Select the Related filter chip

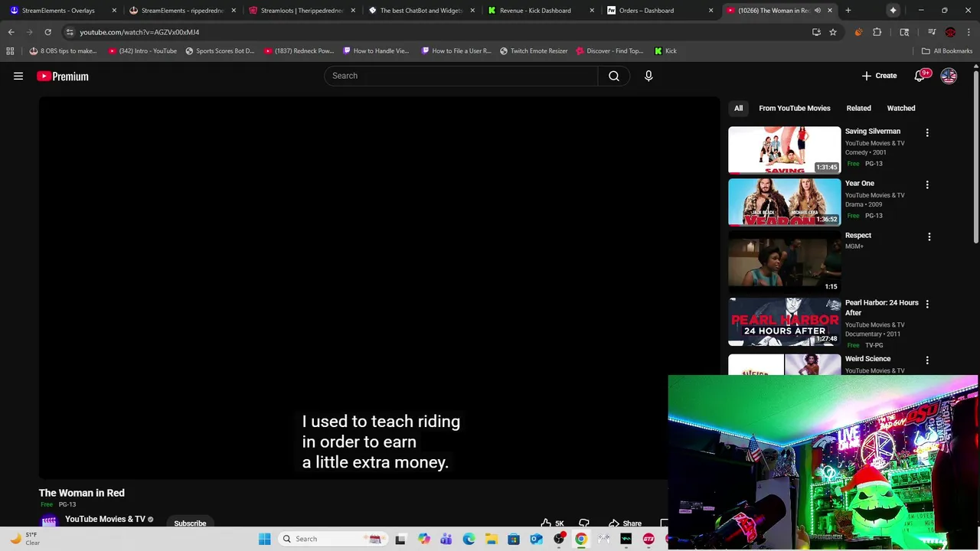pos(858,108)
